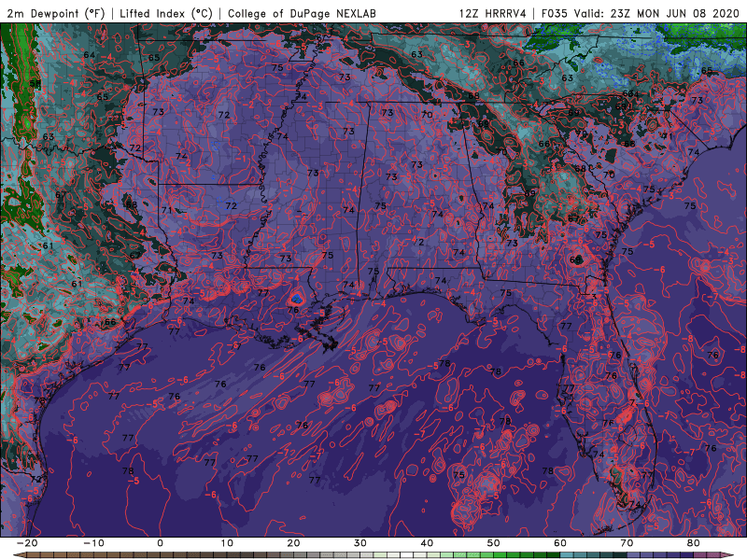Click the dewpoint value '58' on the map
Image resolution: width=747 pixels, height=560 pixels.
coord(35,83)
